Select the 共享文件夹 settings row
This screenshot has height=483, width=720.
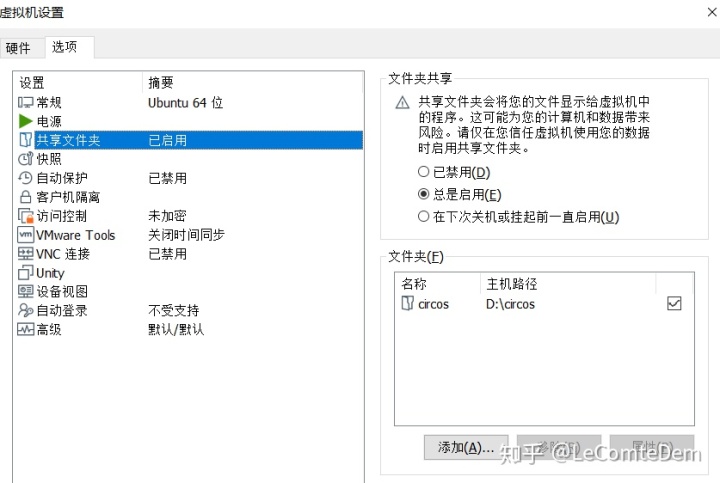click(189, 140)
